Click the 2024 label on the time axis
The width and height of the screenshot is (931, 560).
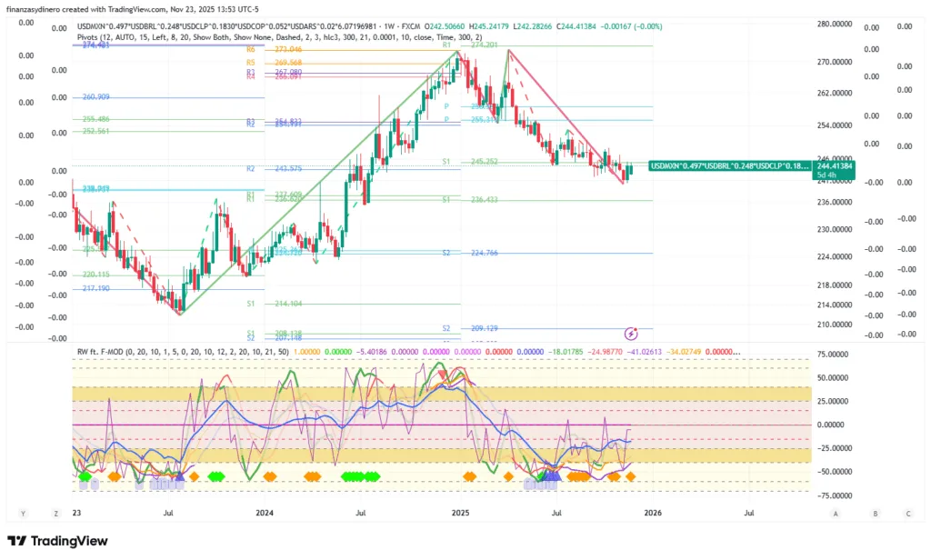click(265, 514)
